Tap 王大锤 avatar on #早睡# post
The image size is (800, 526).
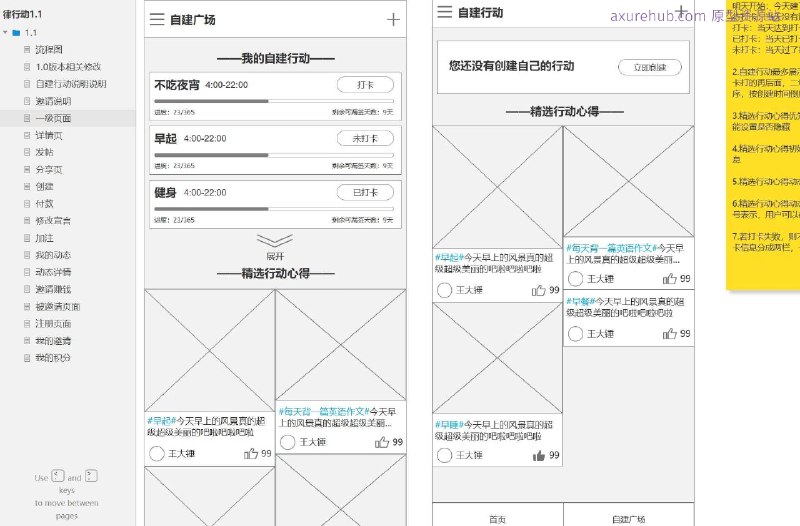coord(444,455)
